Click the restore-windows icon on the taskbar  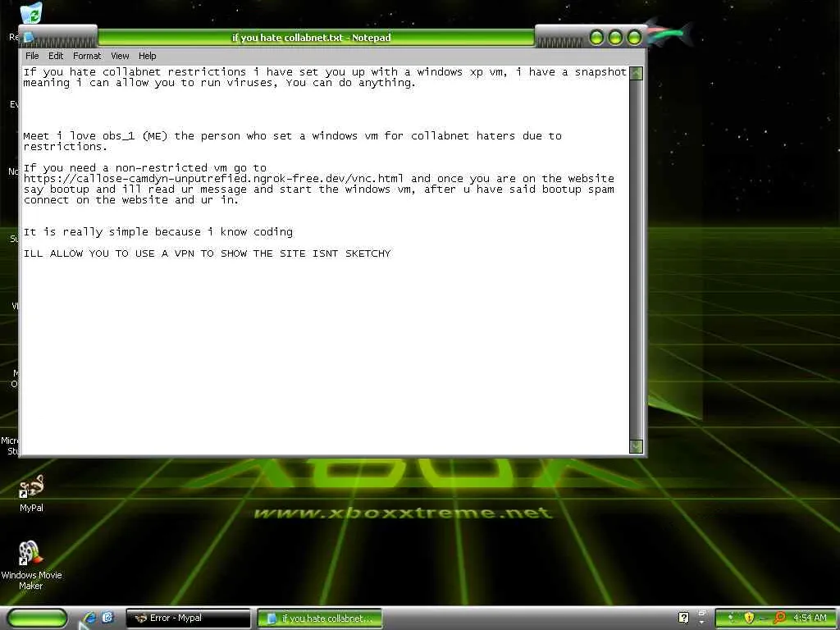pos(702,612)
